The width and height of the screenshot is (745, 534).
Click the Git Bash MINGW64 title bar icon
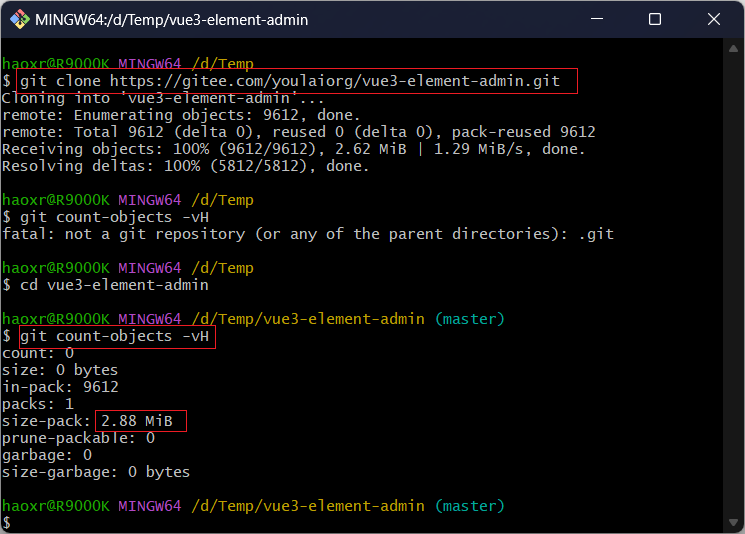point(19,19)
